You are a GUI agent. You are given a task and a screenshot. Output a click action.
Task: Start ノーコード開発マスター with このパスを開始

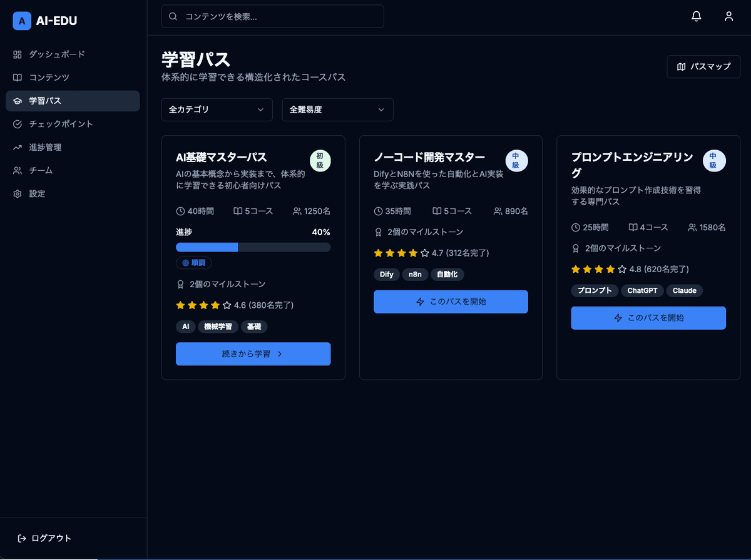point(451,302)
